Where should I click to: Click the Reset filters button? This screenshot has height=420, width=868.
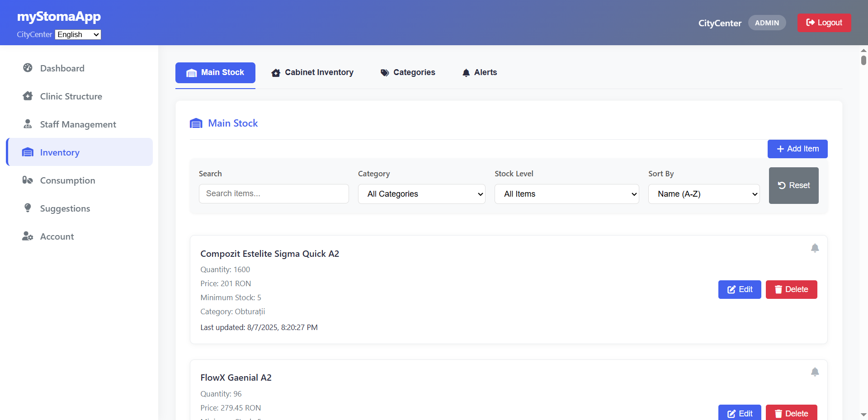[794, 185]
